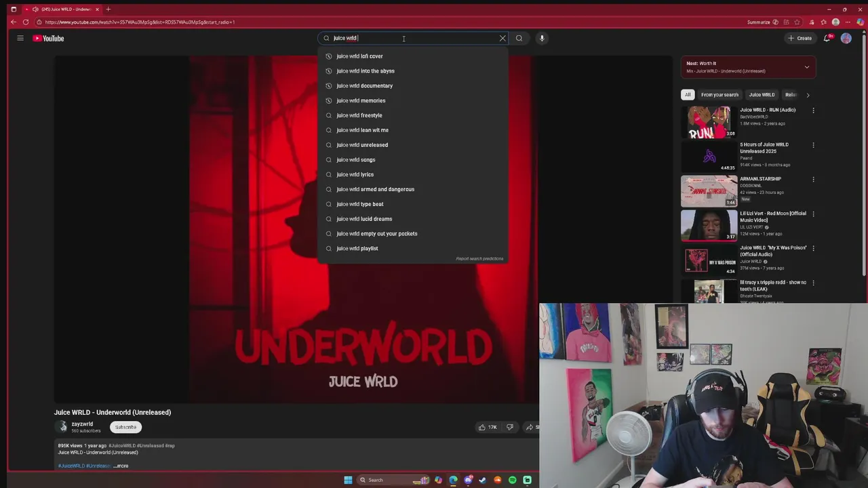Expand description with ...more
The height and width of the screenshot is (488, 868).
(x=121, y=466)
